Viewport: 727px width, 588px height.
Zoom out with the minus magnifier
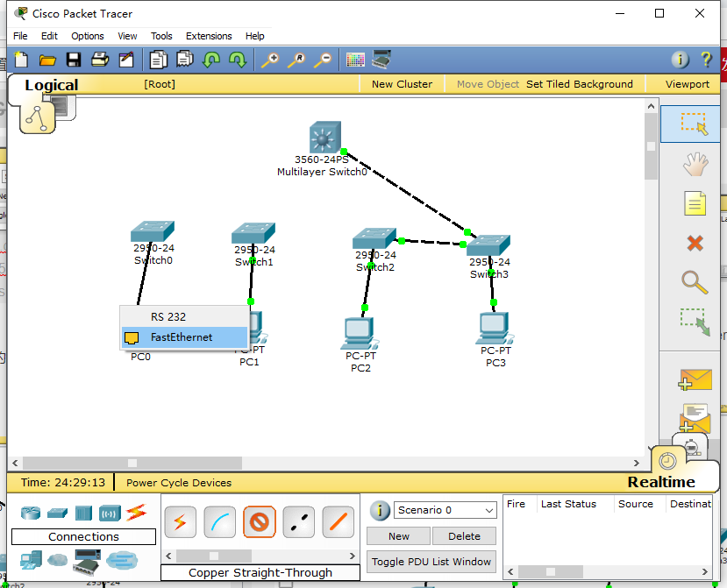click(323, 60)
